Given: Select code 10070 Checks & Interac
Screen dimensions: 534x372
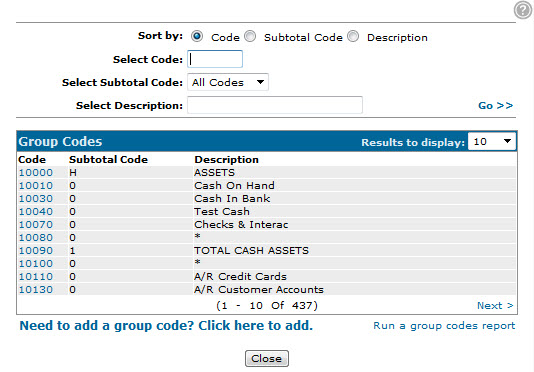Looking at the screenshot, I should (x=36, y=225).
